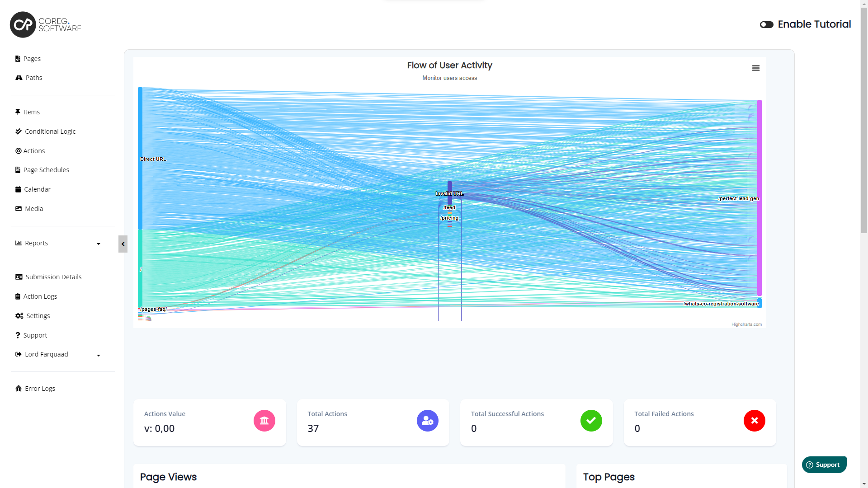Toggle the Enable Tutorial switch
The image size is (868, 488).
tap(766, 24)
